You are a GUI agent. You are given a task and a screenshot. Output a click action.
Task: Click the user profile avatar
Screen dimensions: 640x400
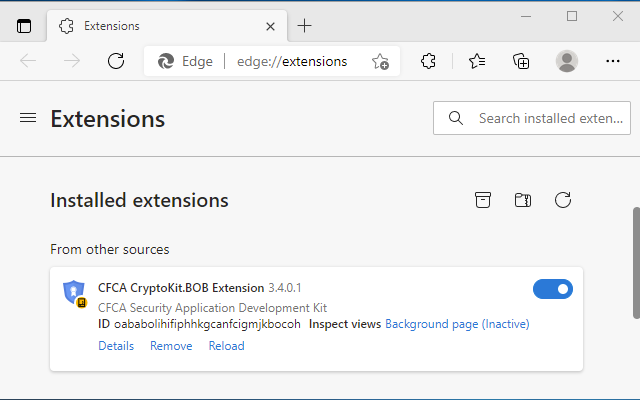tap(567, 61)
